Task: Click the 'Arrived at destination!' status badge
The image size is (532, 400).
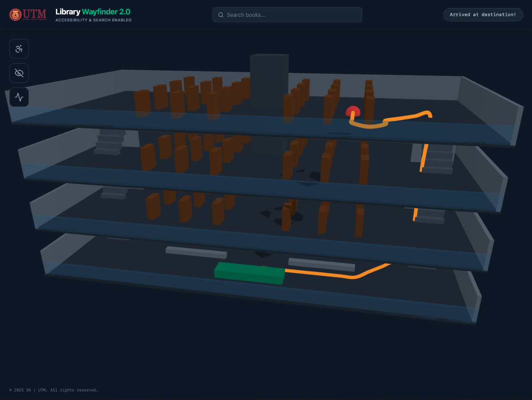Action: click(x=483, y=15)
